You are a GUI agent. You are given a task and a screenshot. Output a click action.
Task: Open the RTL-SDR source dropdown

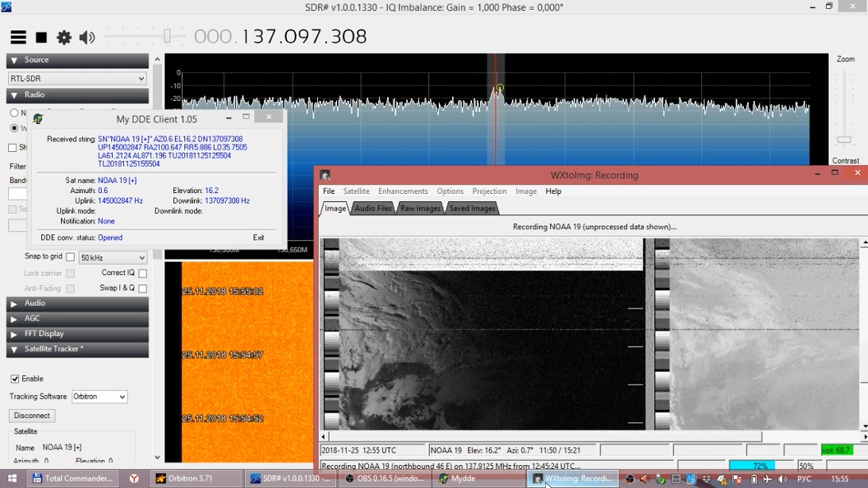coord(77,79)
